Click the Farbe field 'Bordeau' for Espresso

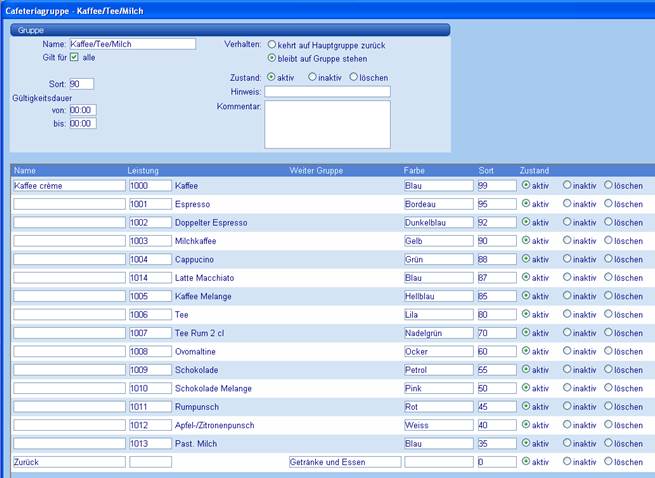[437, 204]
